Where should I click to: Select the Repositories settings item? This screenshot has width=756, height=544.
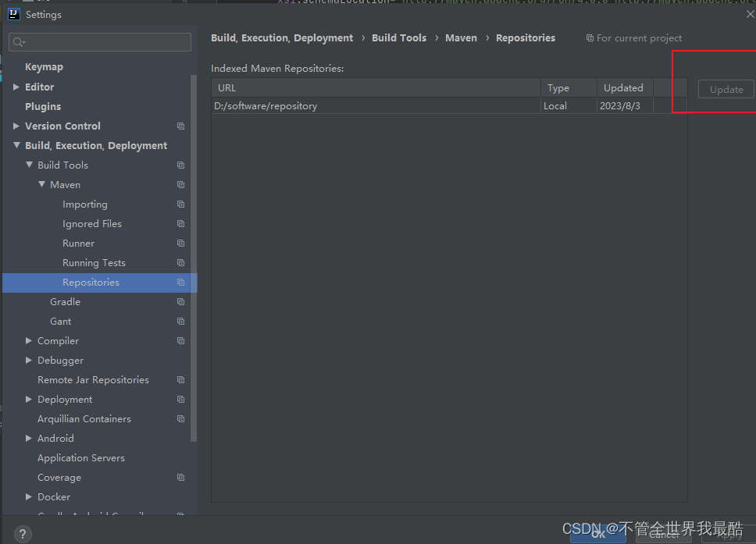point(100,283)
